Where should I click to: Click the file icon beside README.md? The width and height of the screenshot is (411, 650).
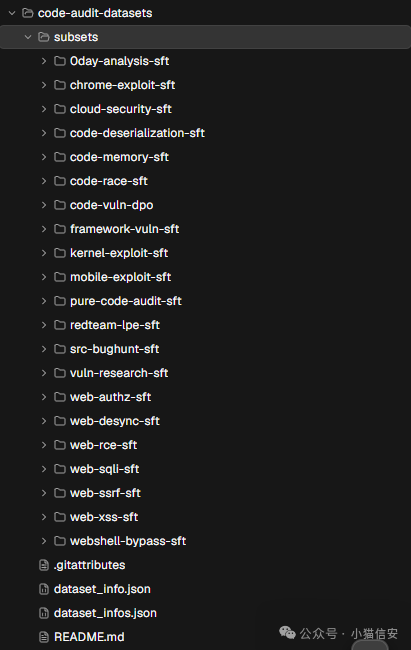tap(44, 637)
